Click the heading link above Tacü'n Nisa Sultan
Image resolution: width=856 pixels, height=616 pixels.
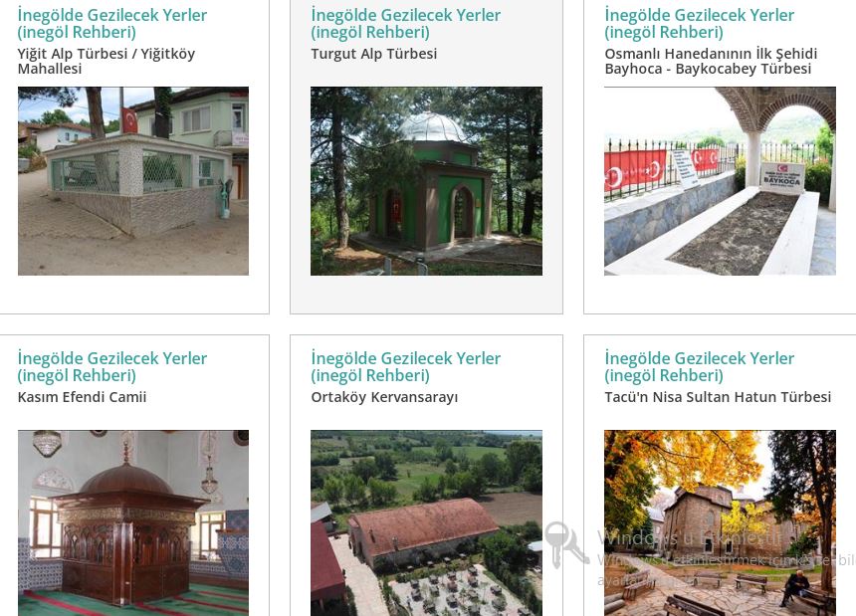coord(700,366)
